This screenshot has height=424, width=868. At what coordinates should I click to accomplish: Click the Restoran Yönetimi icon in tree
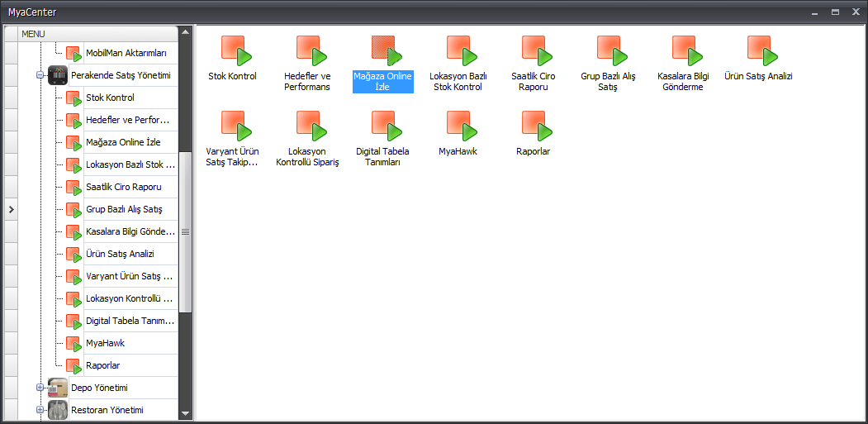[58, 410]
